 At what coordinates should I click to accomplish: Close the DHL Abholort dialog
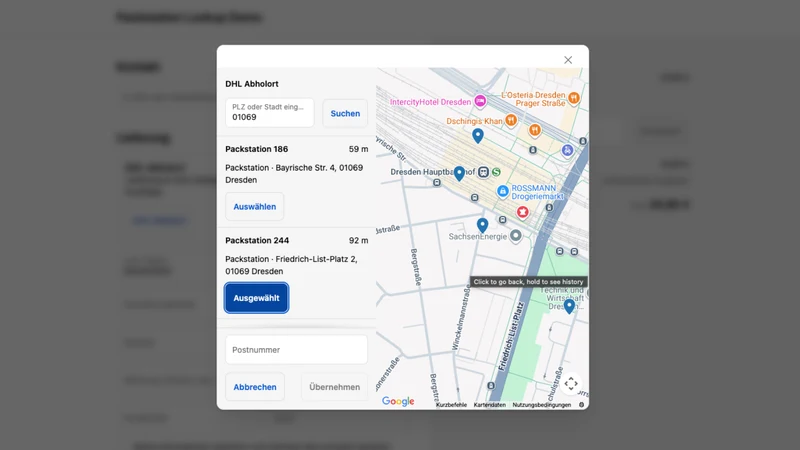(x=568, y=60)
